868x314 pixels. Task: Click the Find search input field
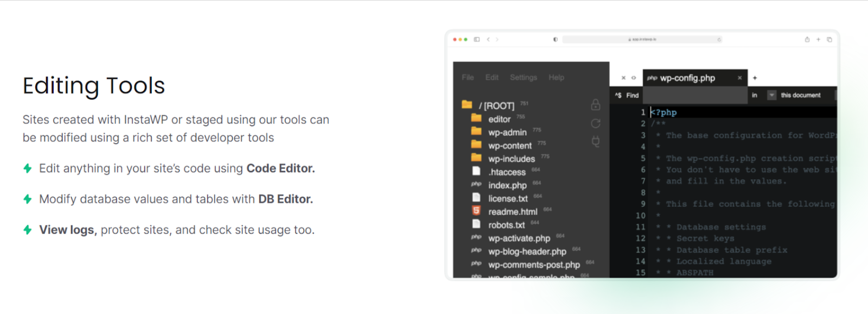pos(695,95)
